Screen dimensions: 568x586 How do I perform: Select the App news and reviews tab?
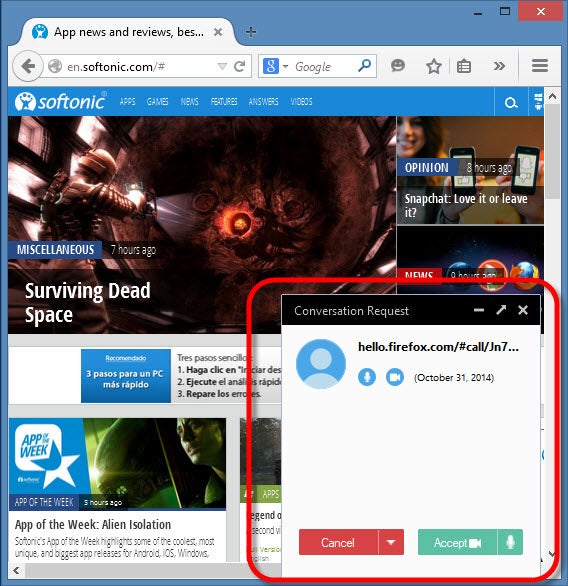[x=127, y=32]
